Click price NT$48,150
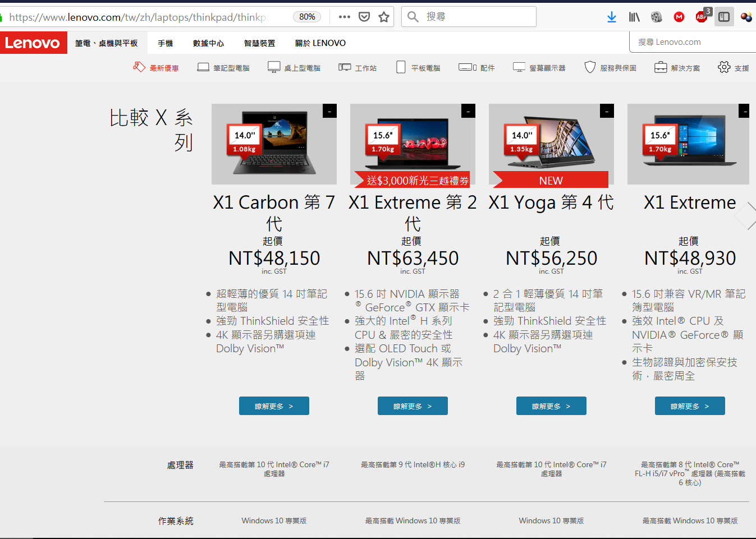Image resolution: width=756 pixels, height=539 pixels. coord(274,258)
